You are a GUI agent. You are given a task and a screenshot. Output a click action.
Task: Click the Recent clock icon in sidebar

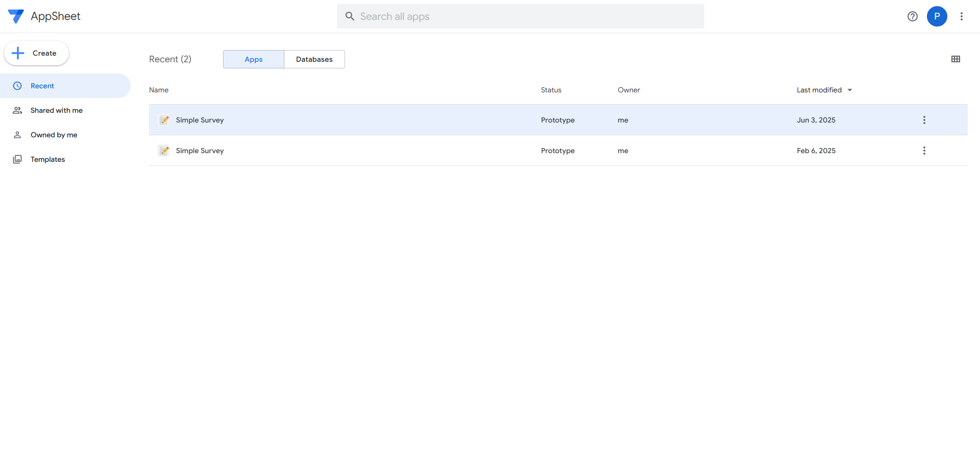[x=17, y=85]
